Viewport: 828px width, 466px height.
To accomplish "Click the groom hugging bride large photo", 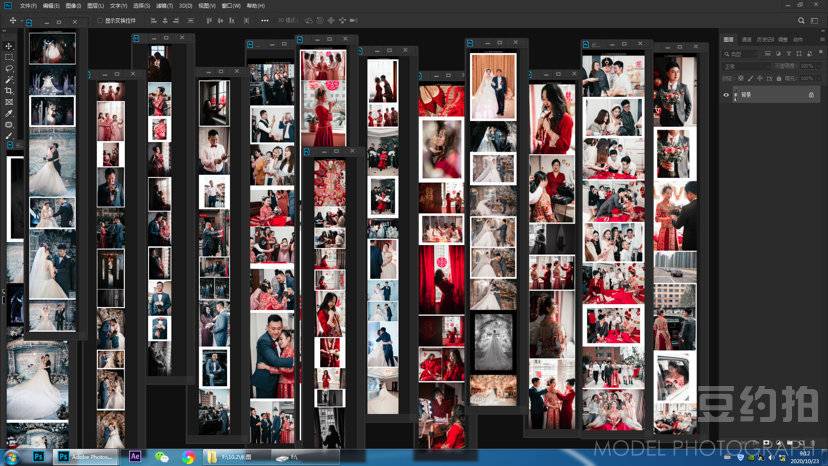I will coord(272,355).
